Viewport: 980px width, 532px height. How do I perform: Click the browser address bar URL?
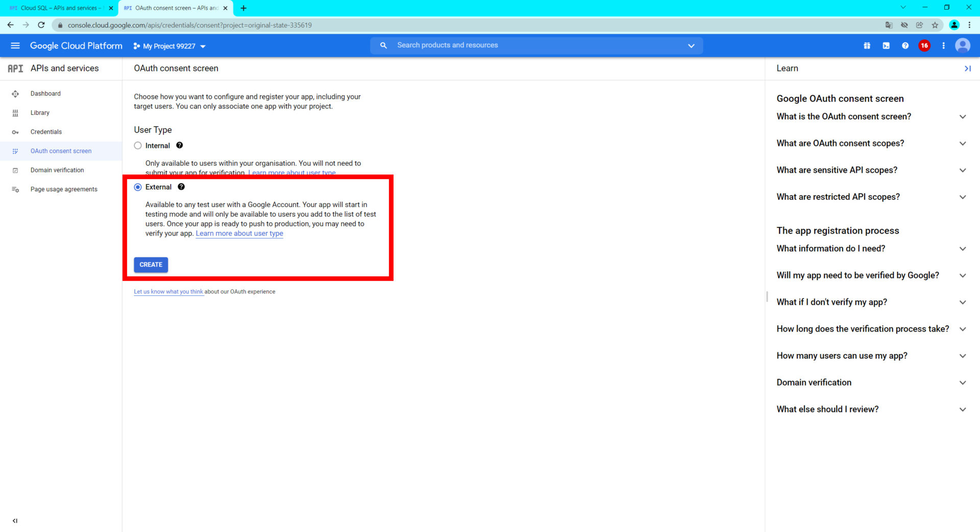(189, 25)
